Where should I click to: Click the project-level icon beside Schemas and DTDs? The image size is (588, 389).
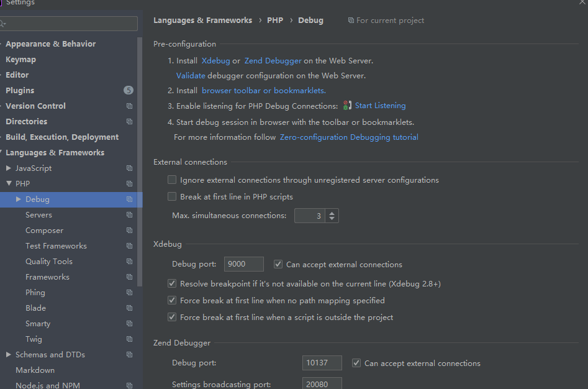129,354
